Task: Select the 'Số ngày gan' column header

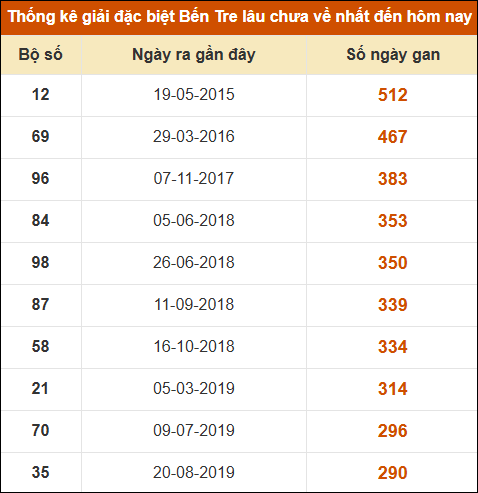Action: [x=393, y=55]
